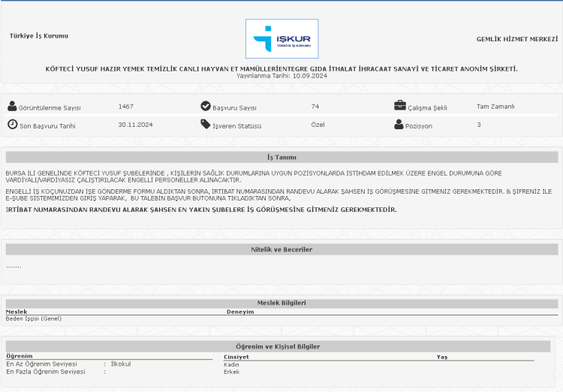The width and height of the screenshot is (563, 392).
Task: Click the Beden İşçisi (Genel) occupation entry
Action: (x=33, y=318)
